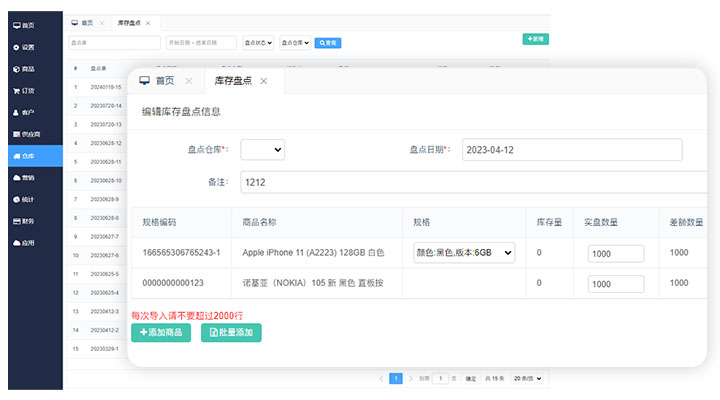
Task: Expand the 盘点状态 filter dropdown
Action: pos(258,43)
